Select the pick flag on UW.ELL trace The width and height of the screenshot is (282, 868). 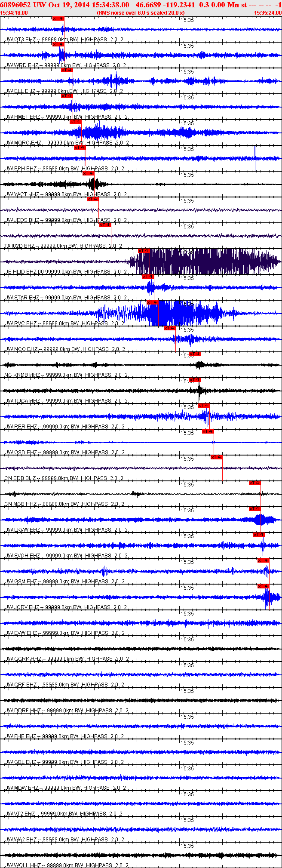click(x=67, y=70)
